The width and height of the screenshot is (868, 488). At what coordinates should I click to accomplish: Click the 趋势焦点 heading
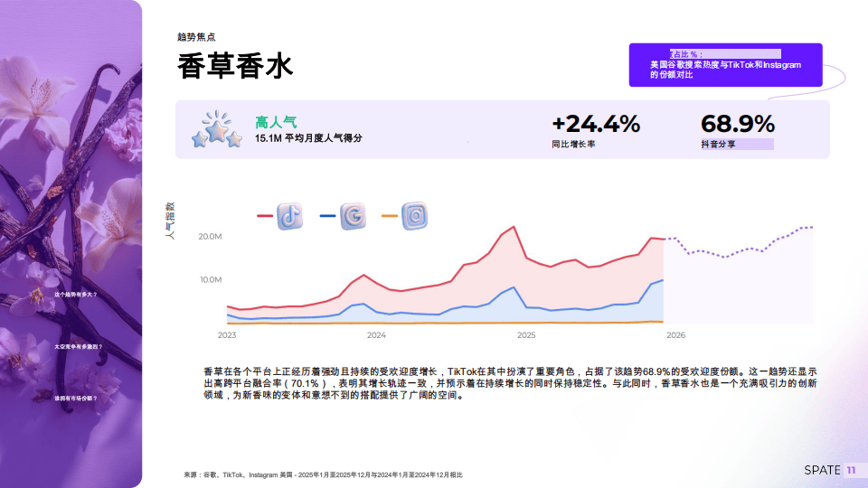point(196,37)
